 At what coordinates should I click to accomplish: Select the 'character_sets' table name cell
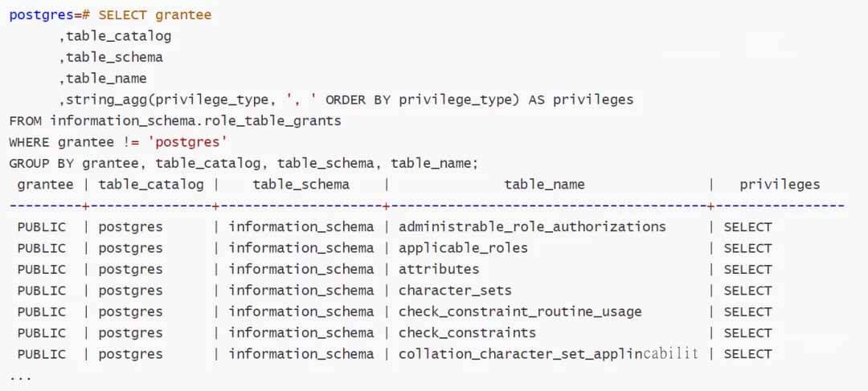point(455,291)
